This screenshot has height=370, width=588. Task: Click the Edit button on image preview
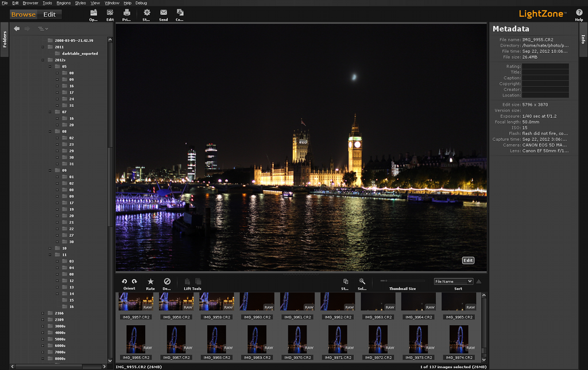468,260
